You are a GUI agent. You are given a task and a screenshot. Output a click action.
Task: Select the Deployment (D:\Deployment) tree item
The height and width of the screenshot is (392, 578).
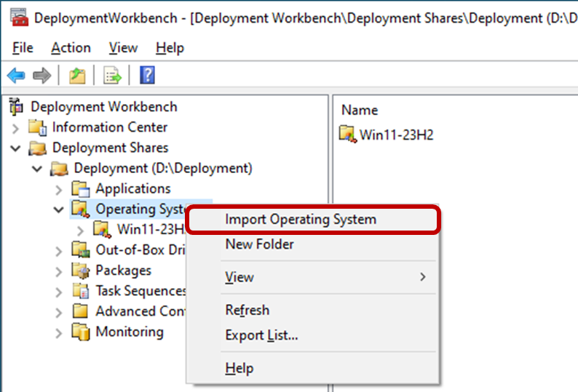tap(162, 169)
